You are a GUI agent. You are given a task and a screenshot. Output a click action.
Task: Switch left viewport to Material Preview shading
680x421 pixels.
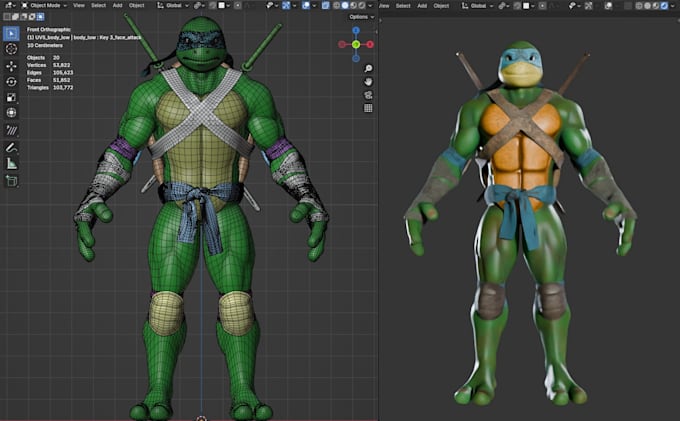pyautogui.click(x=353, y=5)
